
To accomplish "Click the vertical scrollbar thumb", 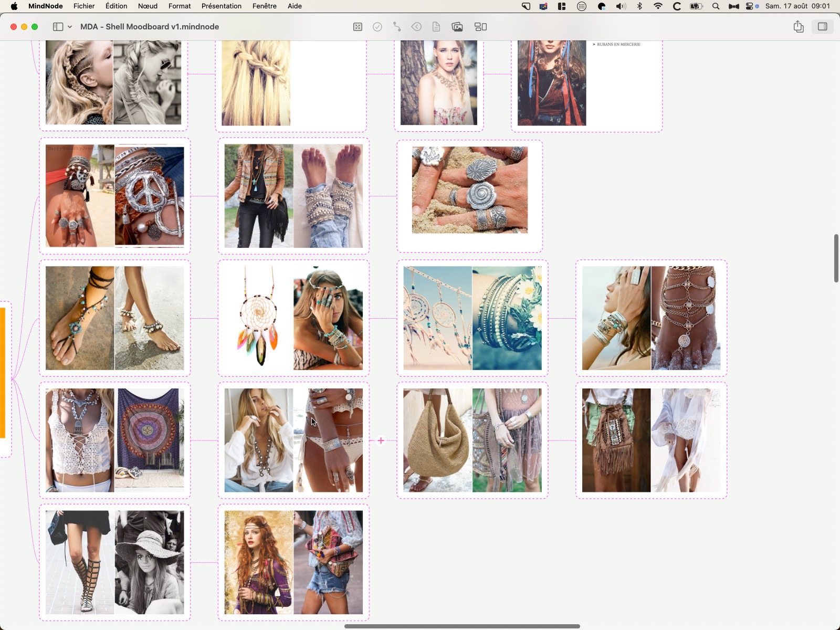I will [x=836, y=258].
